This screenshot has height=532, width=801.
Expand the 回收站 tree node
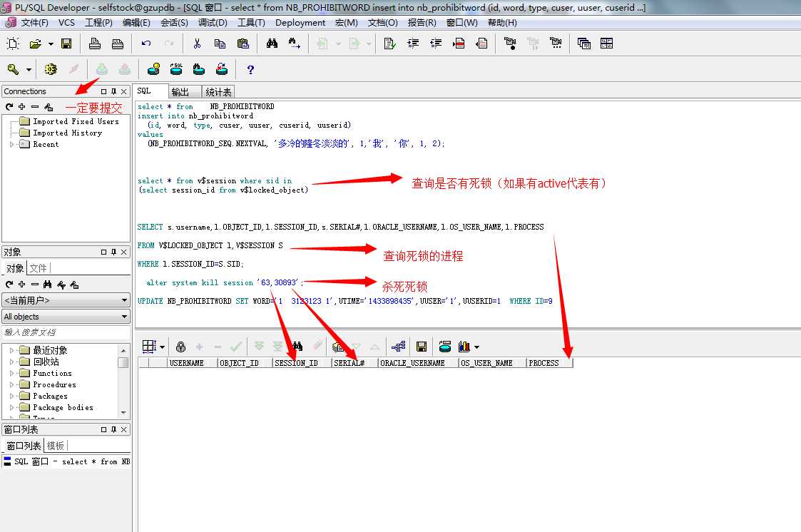pyautogui.click(x=11, y=362)
